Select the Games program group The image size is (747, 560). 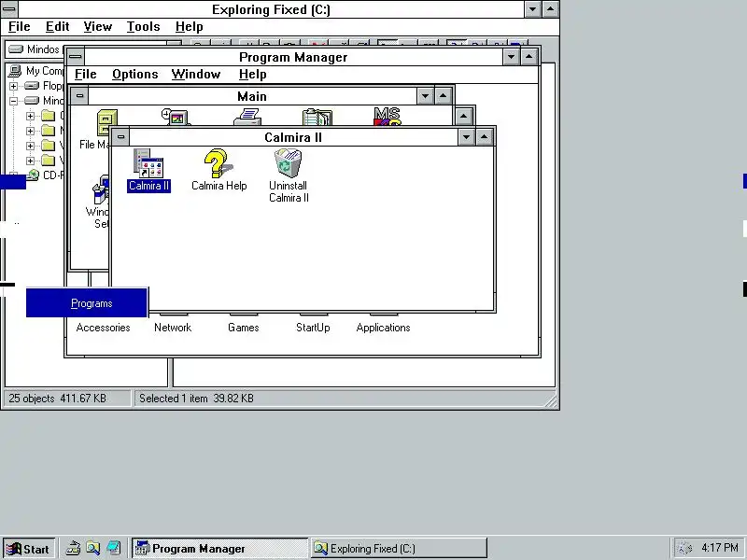pos(243,328)
